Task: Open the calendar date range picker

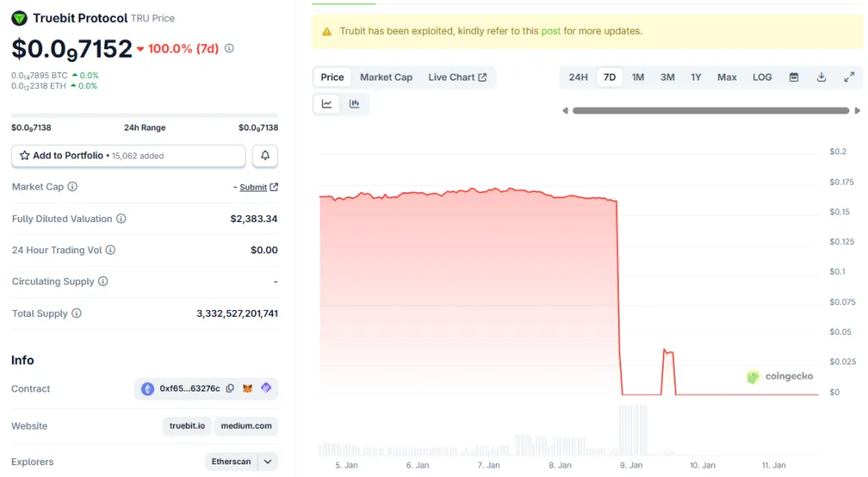Action: click(794, 77)
